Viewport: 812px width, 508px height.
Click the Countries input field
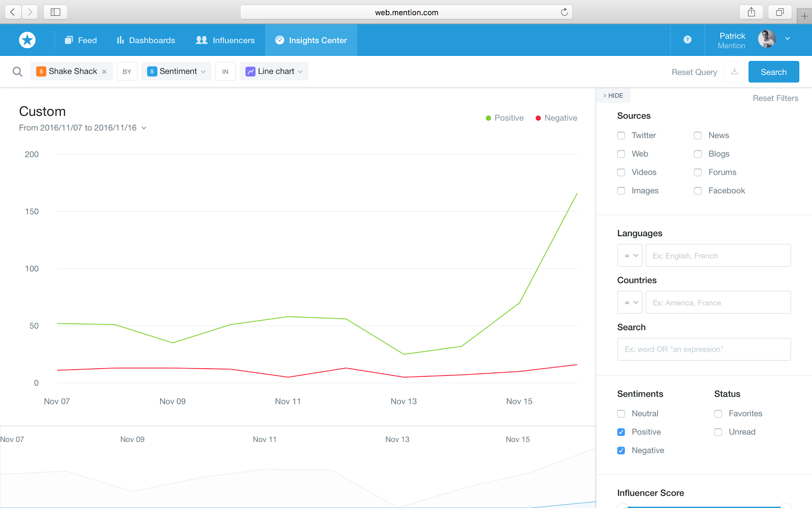pos(718,302)
